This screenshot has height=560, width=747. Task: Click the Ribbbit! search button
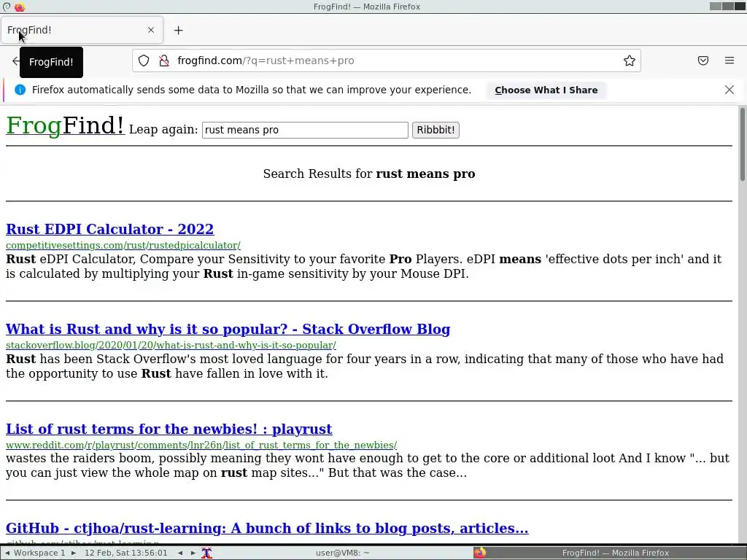coord(436,130)
